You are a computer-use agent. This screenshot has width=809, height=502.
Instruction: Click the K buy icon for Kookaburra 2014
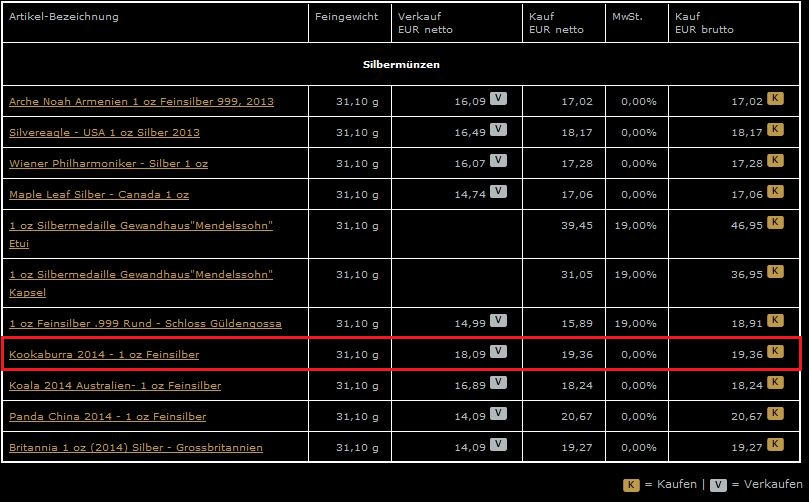point(775,353)
